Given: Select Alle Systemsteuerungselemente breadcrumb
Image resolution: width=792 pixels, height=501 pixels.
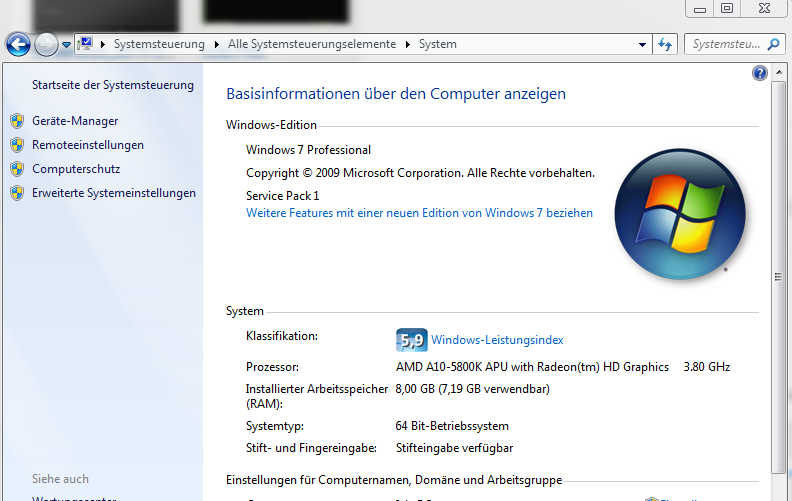Looking at the screenshot, I should click(x=312, y=44).
